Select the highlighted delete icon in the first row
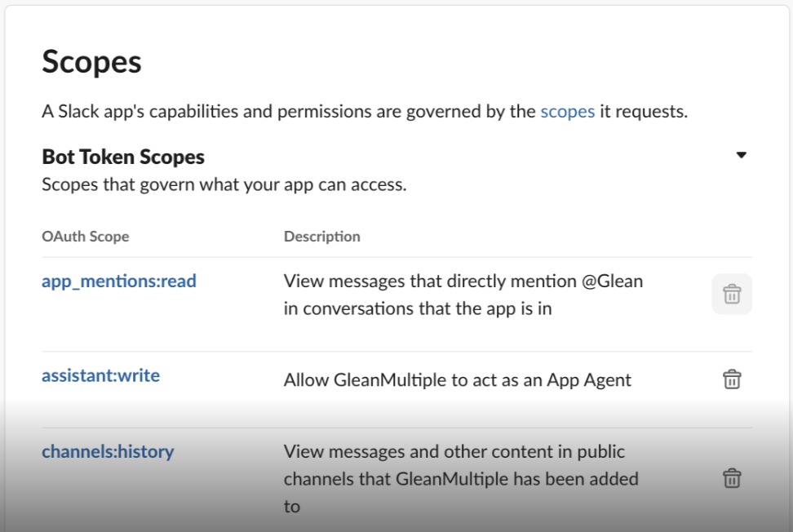793x532 pixels. click(x=731, y=293)
